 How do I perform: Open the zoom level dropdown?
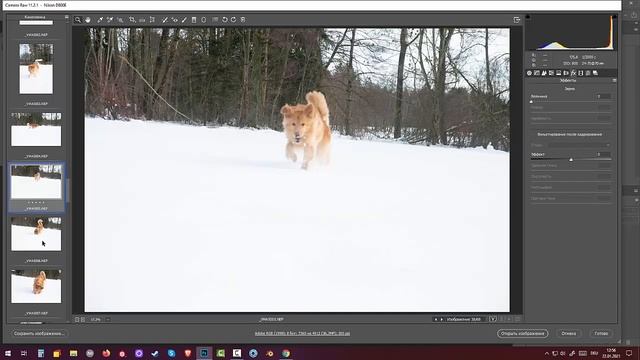(108, 320)
